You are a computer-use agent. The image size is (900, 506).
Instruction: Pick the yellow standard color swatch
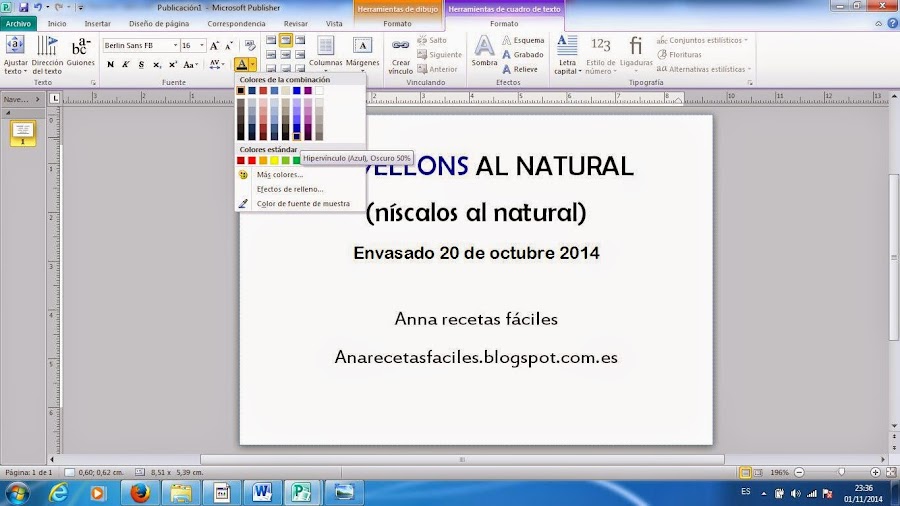pyautogui.click(x=274, y=161)
